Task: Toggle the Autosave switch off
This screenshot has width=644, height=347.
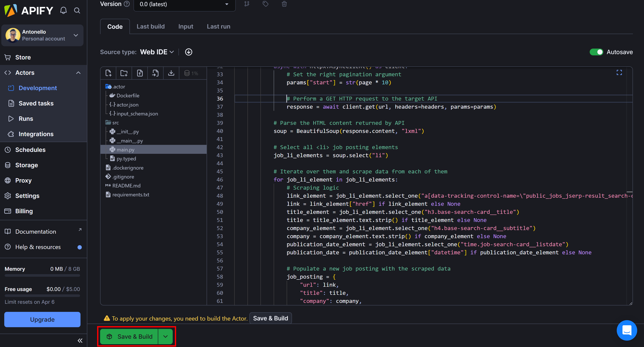Action: tap(597, 52)
